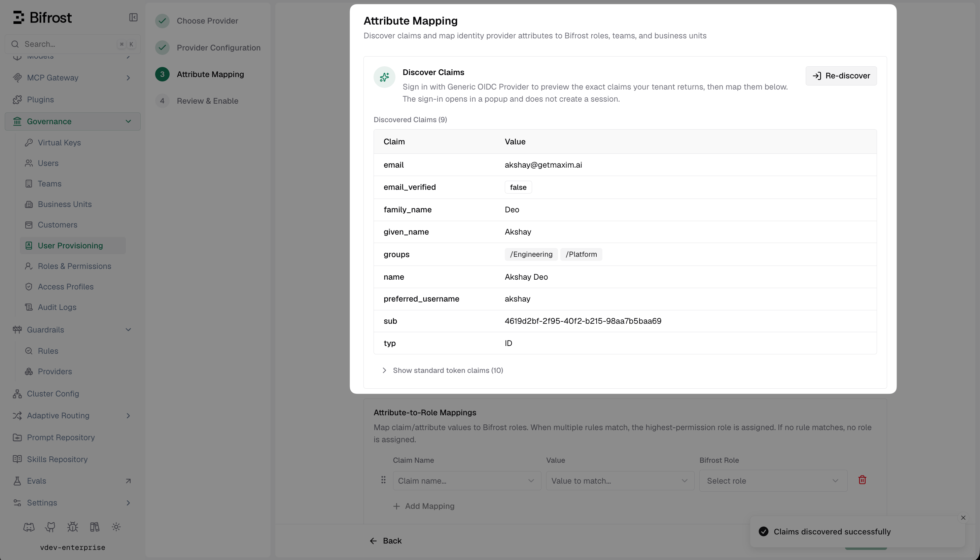Click the Governance building icon
Image resolution: width=980 pixels, height=560 pixels.
pyautogui.click(x=17, y=121)
